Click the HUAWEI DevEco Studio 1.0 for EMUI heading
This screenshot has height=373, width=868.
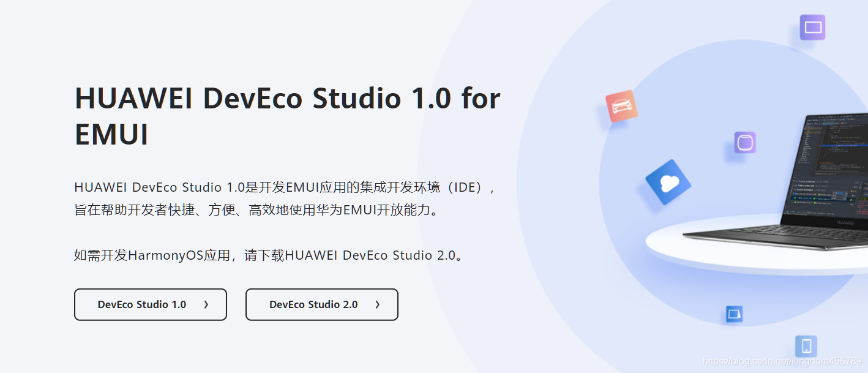(x=288, y=116)
